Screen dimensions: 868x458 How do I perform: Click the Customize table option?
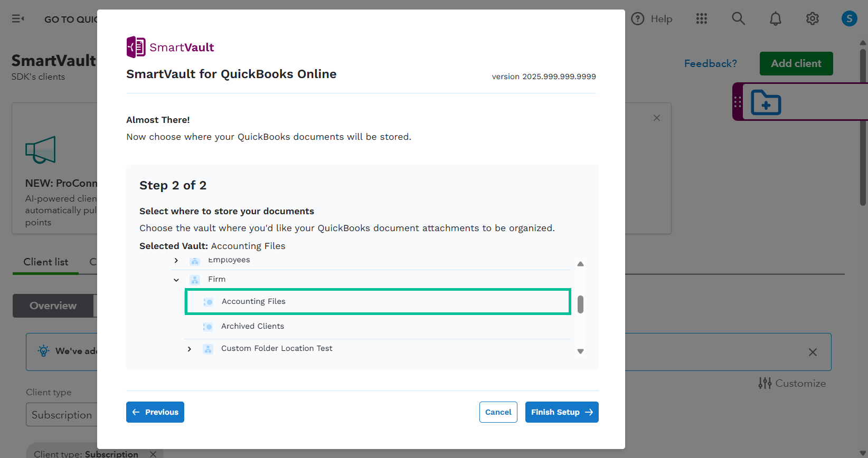click(792, 383)
